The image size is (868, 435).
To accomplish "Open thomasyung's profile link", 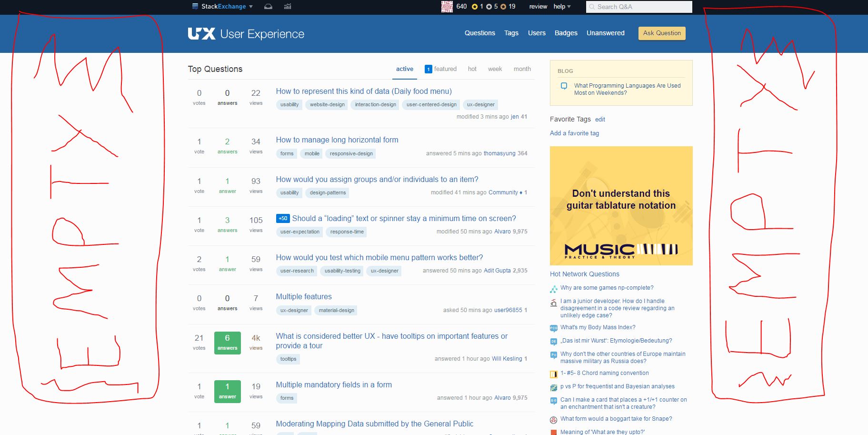I will click(499, 153).
